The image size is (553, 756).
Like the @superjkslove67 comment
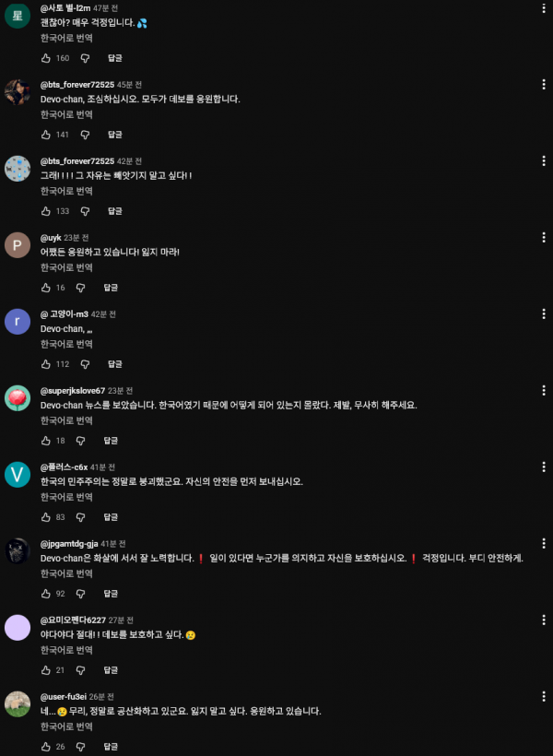(x=46, y=441)
